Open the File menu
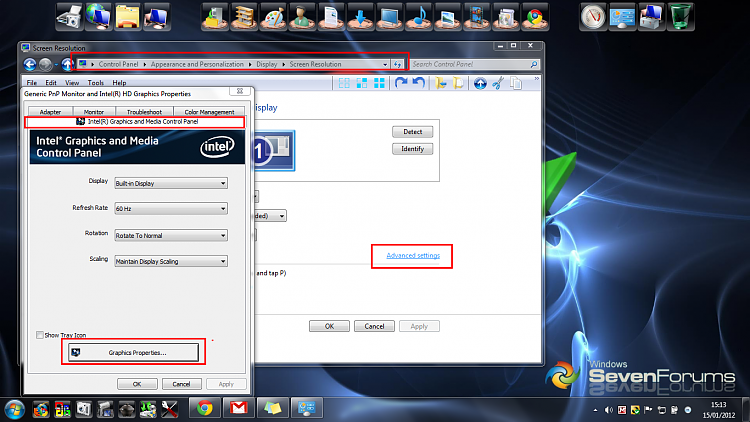 tap(32, 83)
